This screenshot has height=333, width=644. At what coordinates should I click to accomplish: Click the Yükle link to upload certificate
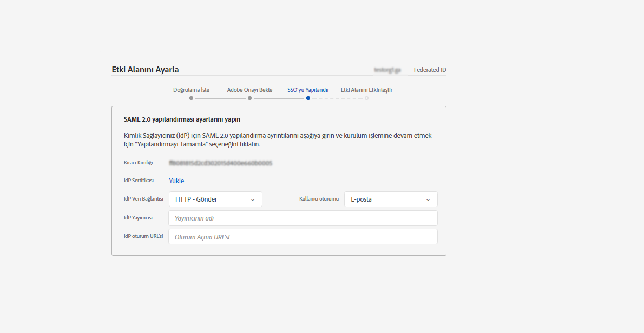(176, 181)
